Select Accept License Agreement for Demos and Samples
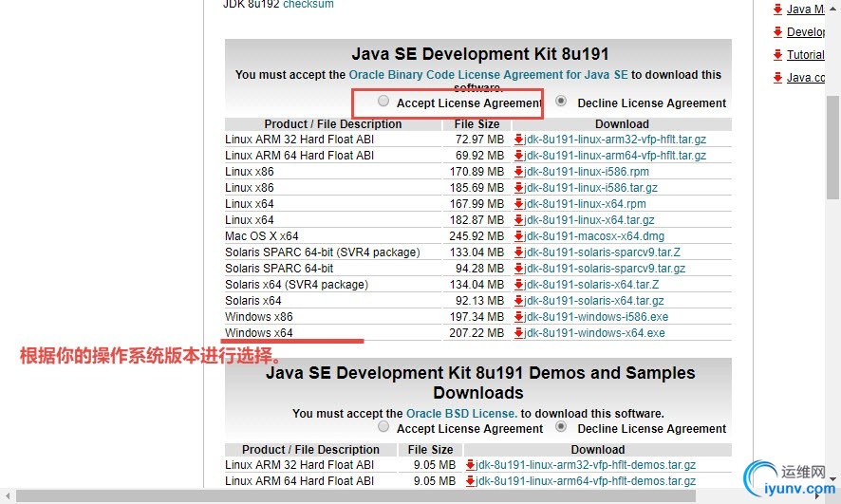Viewport: 841px width, 504px height. tap(383, 427)
